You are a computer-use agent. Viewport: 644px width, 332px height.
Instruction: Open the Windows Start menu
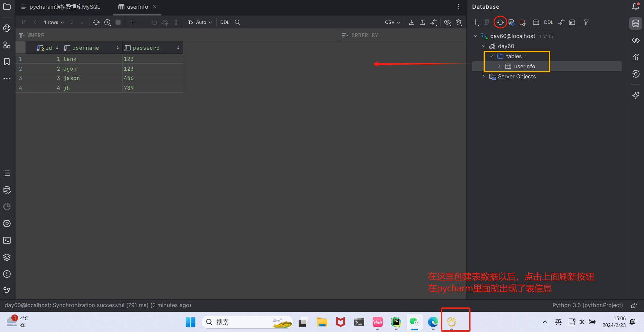coord(190,322)
